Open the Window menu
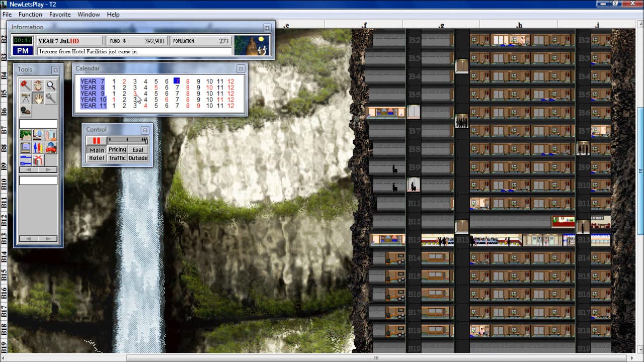This screenshot has width=644, height=362. pos(89,15)
